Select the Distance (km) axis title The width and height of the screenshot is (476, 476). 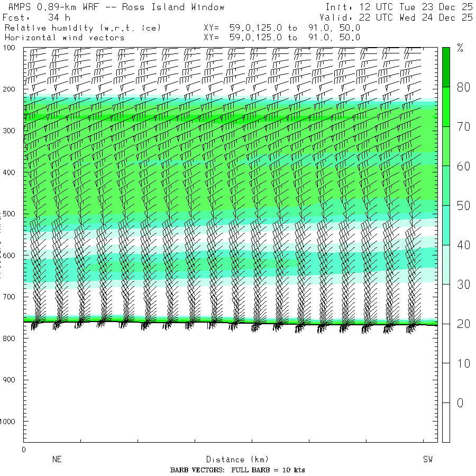(233, 460)
